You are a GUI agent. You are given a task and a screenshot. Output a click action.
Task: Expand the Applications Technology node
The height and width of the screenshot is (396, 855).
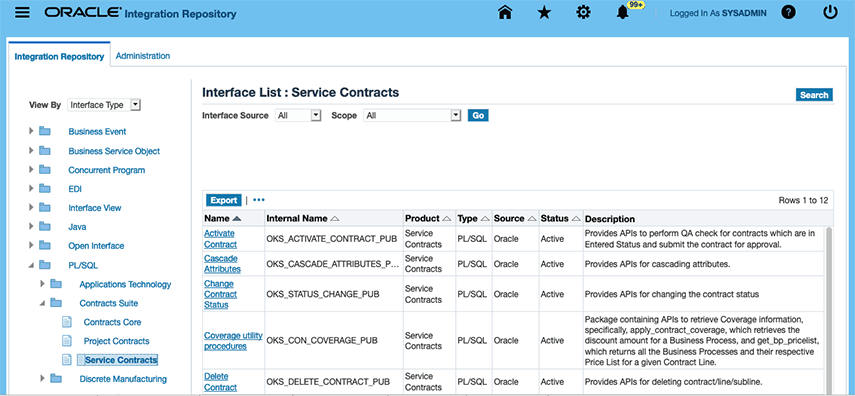[42, 284]
